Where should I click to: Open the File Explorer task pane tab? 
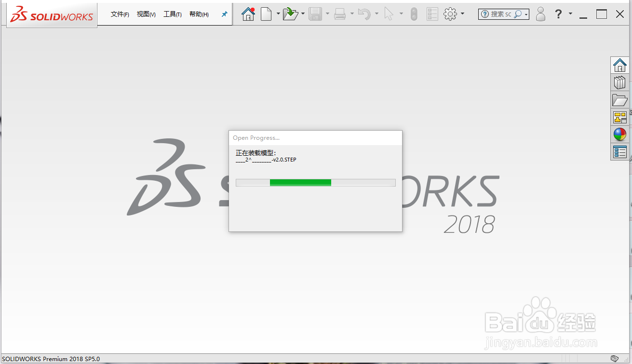[620, 100]
